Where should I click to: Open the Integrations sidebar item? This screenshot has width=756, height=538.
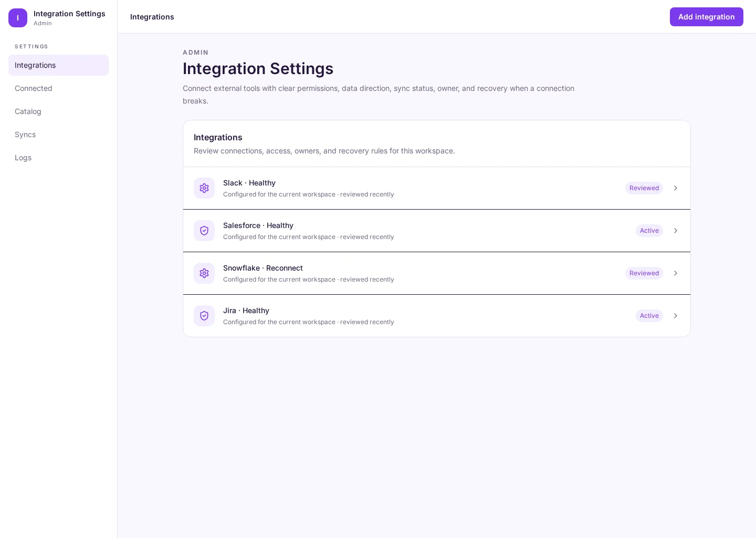point(58,65)
